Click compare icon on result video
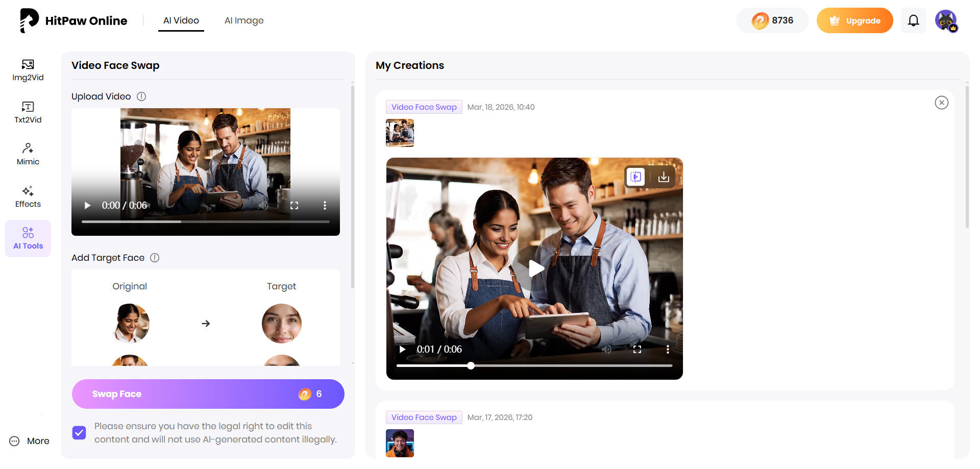The width and height of the screenshot is (980, 469). pos(635,177)
